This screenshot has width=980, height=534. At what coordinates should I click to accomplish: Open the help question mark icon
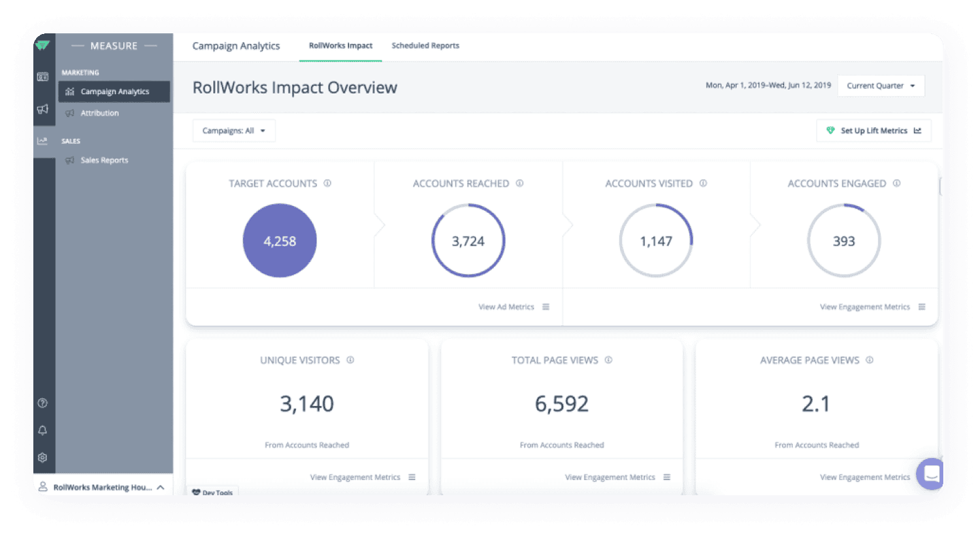43,403
